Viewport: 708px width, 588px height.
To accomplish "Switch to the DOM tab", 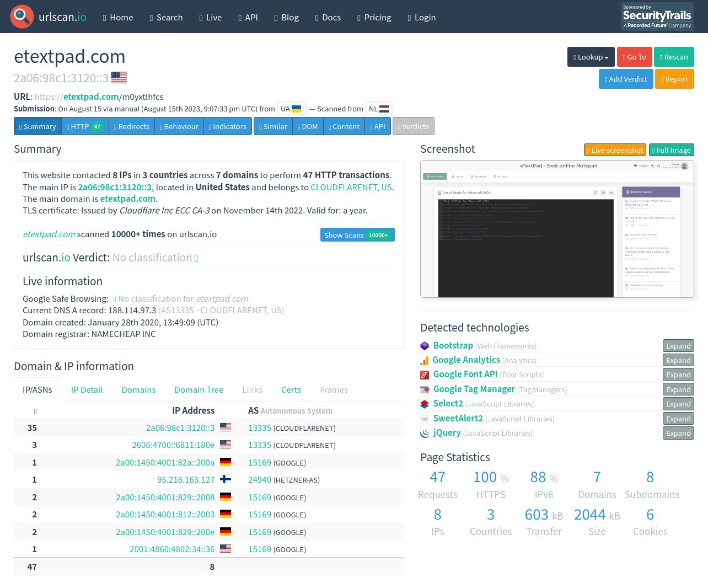I will click(x=308, y=126).
